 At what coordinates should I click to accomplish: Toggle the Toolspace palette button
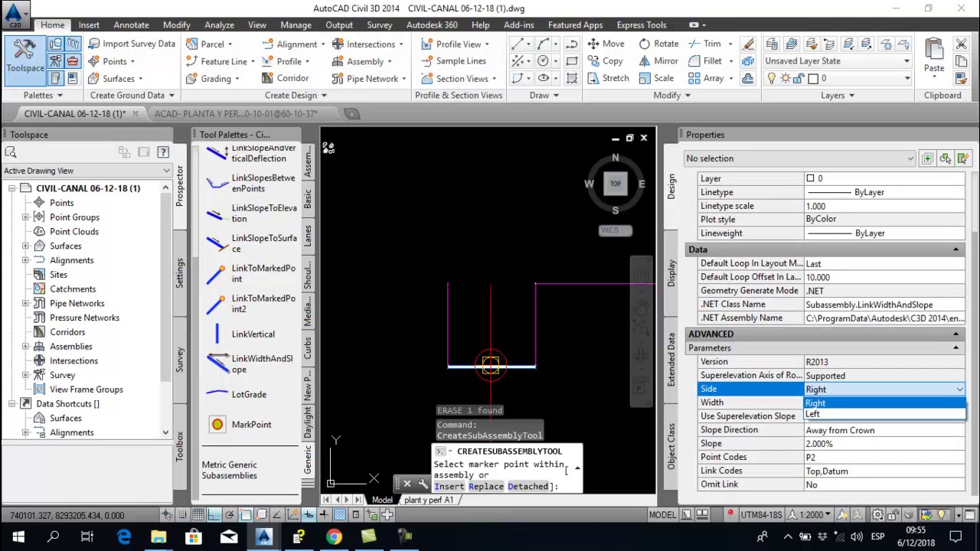25,60
